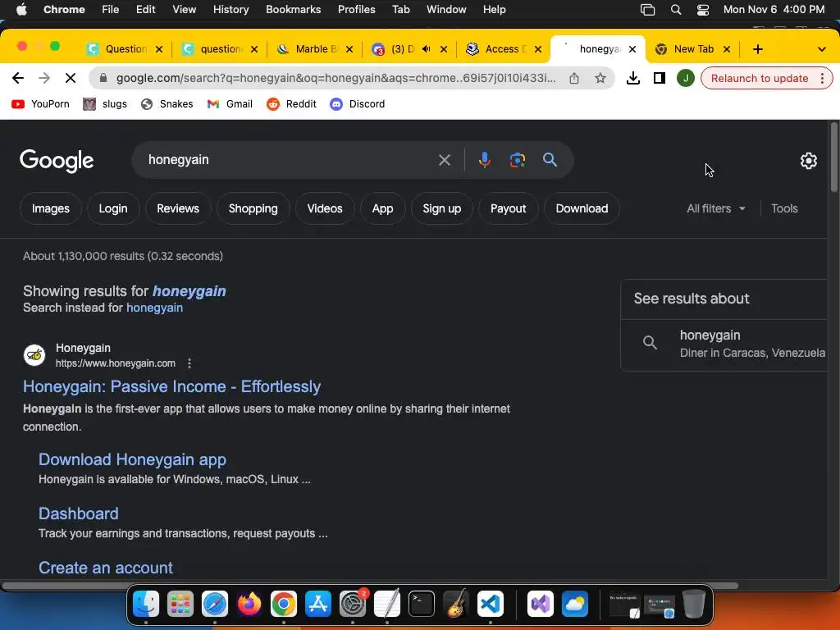Click the vertical page scrollbar

point(833,157)
